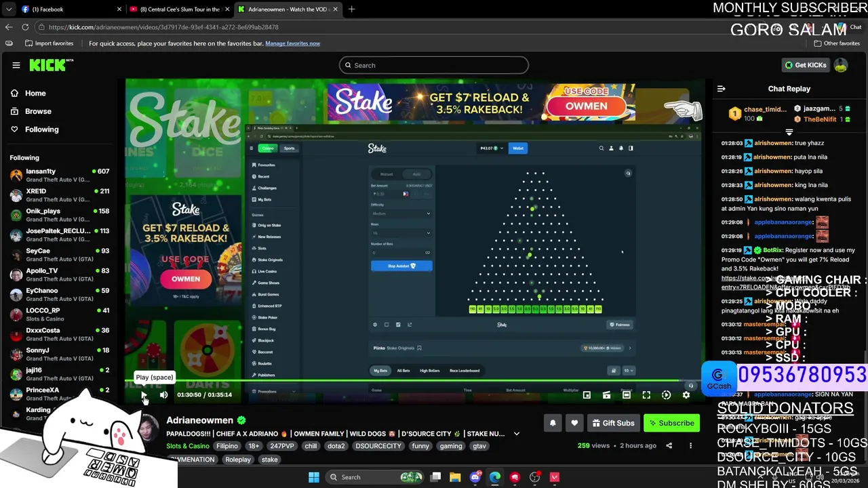Expand the stream title chevron
The height and width of the screenshot is (488, 868).
pos(517,434)
